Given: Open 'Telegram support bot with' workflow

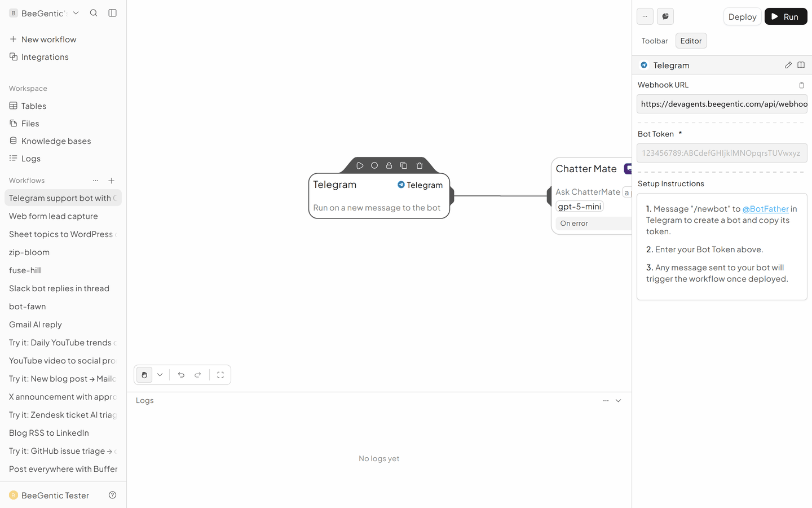Looking at the screenshot, I should [x=63, y=198].
